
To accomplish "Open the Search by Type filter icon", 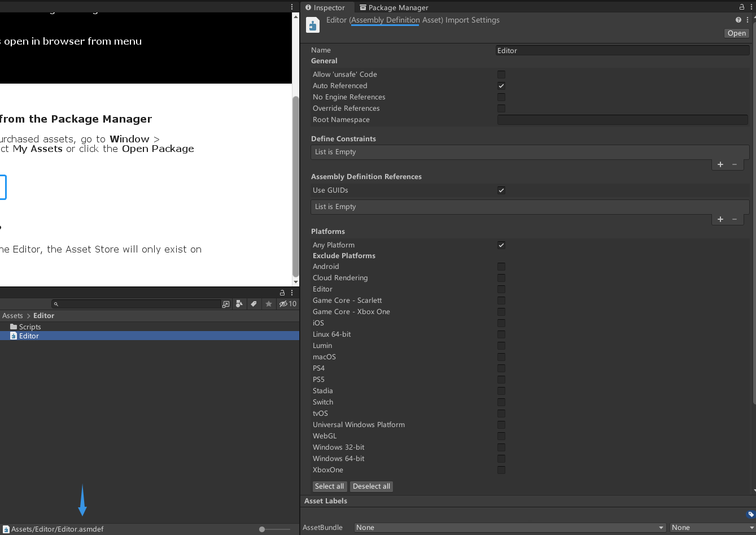I will click(x=239, y=304).
